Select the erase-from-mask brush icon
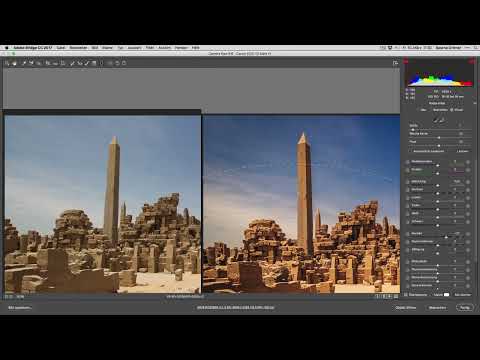 tap(442, 120)
